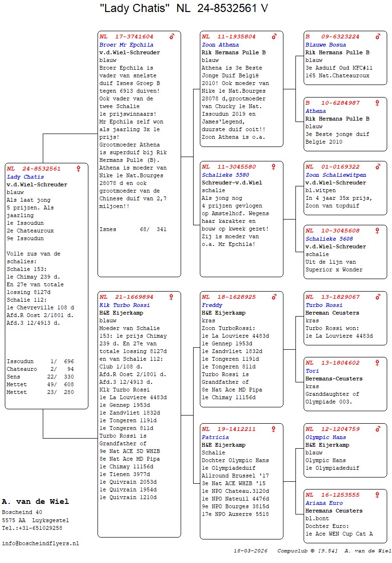Viewport: 392px width, 563px height.
Task: Click ring number NL 17-3741604
Action: pos(127,37)
